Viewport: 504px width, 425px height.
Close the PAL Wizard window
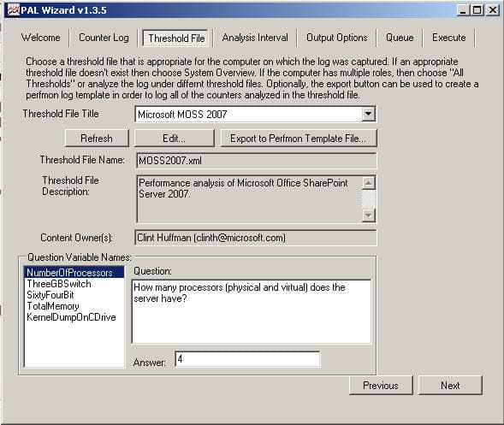coord(493,10)
